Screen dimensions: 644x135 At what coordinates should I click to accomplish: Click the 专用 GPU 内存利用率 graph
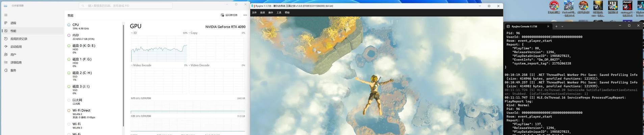tap(188, 107)
